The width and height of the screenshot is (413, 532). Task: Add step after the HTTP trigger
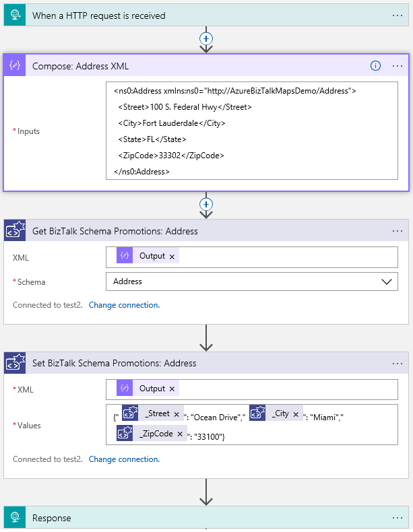[206, 38]
